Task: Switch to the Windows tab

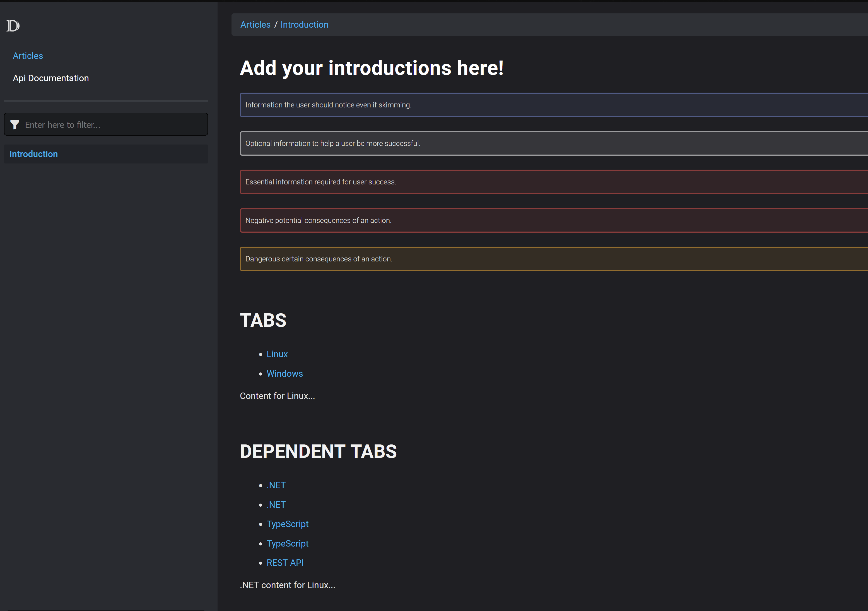Action: pos(285,374)
